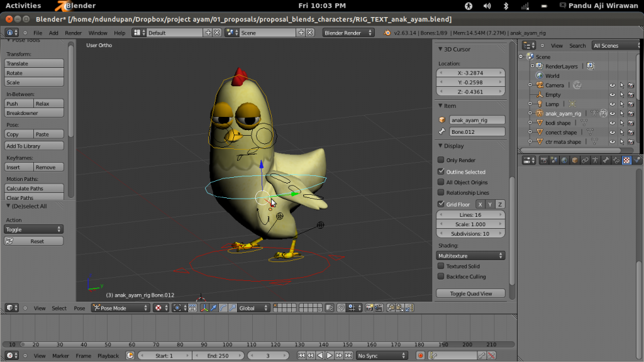Click the Lines: 16 grid value slider
Viewport: 644px width, 362px height.
point(470,215)
